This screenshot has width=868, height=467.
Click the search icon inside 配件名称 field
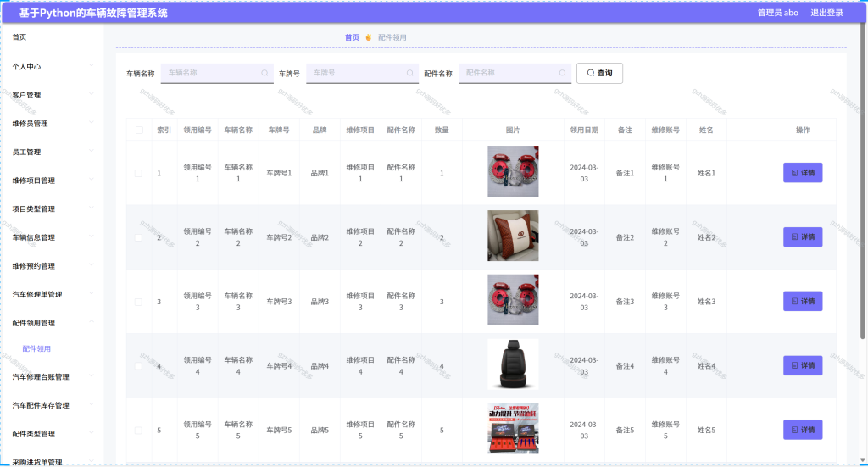click(563, 73)
